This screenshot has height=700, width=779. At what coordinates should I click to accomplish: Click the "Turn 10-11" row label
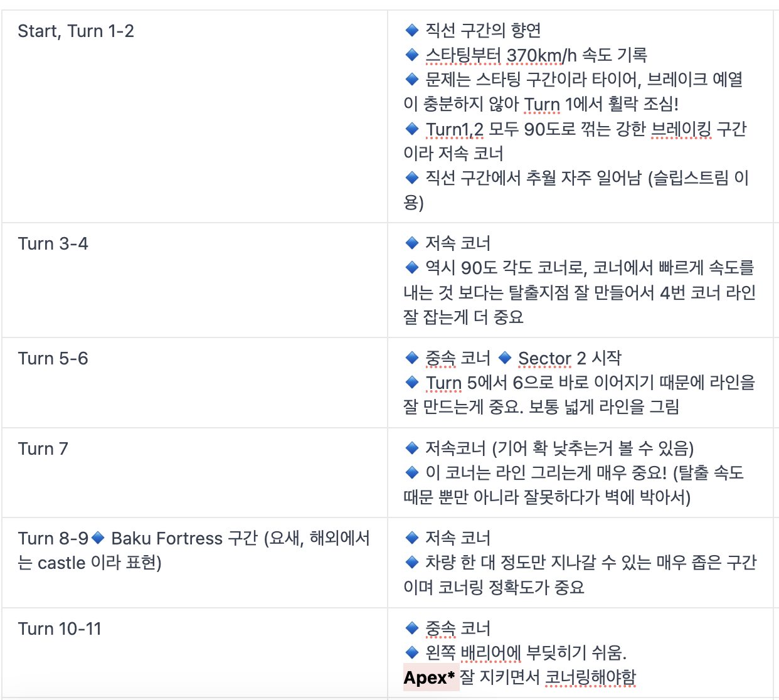[60, 629]
